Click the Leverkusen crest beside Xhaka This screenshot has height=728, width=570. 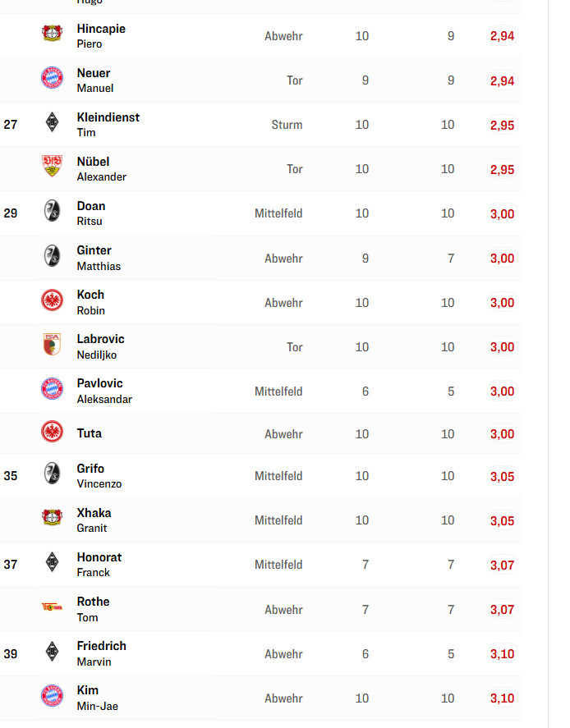tap(52, 518)
